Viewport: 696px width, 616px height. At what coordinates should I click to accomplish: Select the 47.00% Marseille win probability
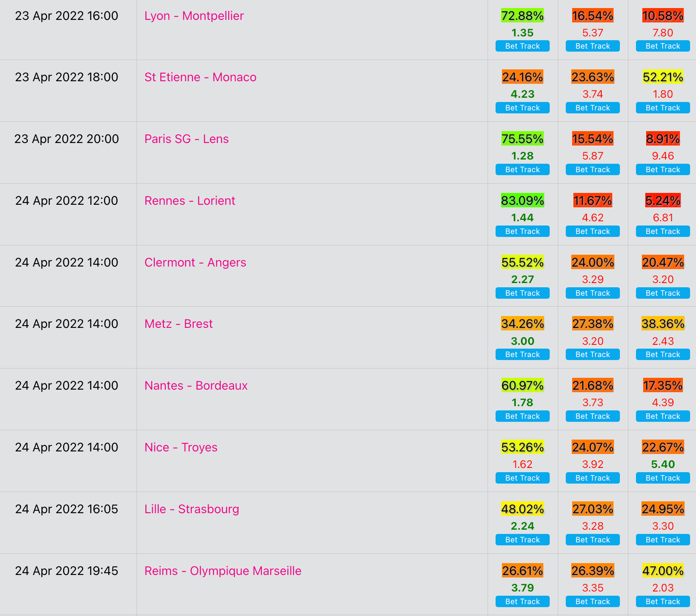[x=663, y=571]
